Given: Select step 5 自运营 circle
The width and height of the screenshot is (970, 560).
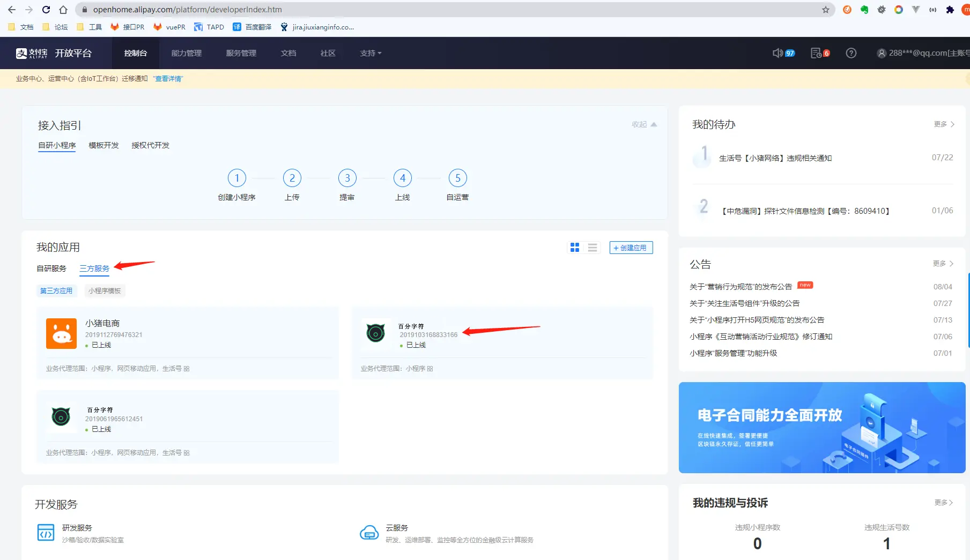Looking at the screenshot, I should point(458,178).
